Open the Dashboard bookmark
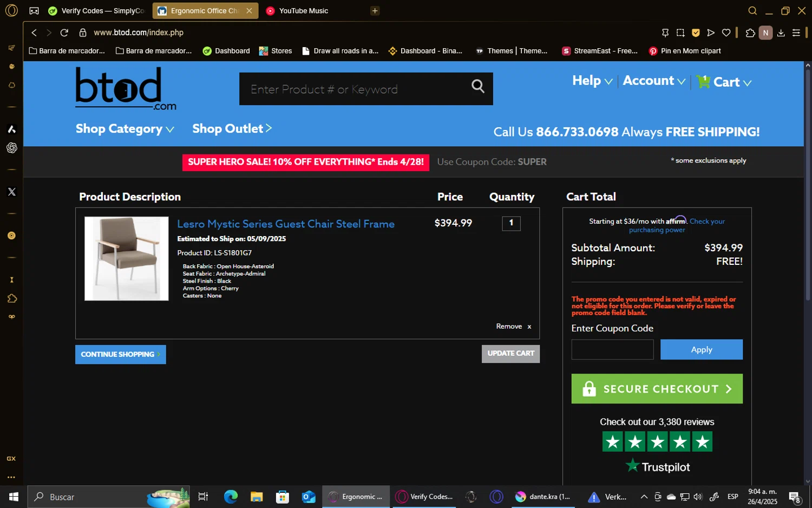This screenshot has width=812, height=508. pyautogui.click(x=226, y=51)
